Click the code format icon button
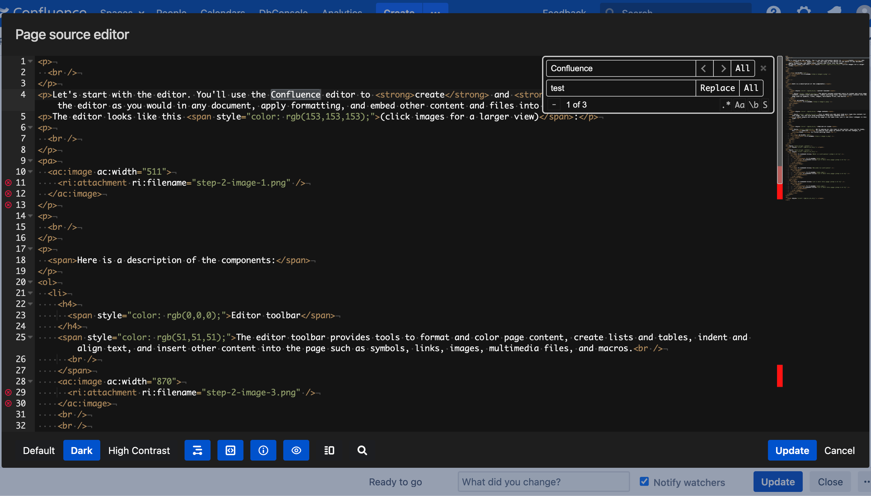The image size is (871, 496). [230, 451]
